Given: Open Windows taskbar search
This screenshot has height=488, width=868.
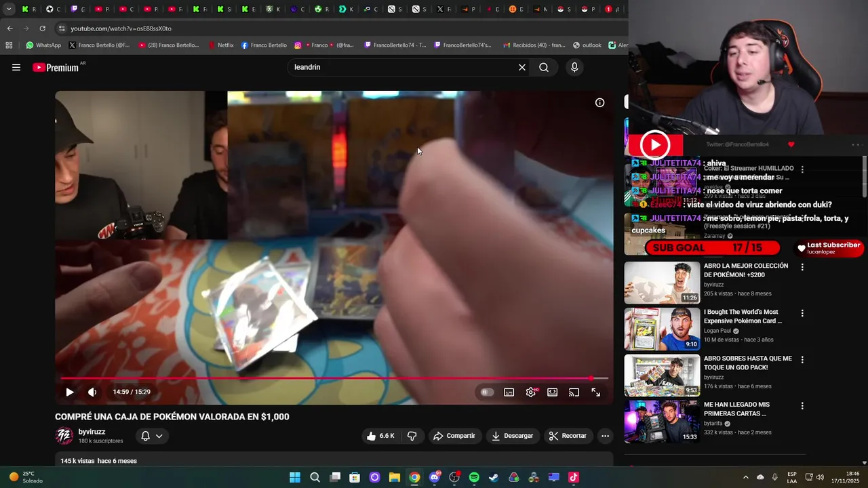Looking at the screenshot, I should 315,477.
